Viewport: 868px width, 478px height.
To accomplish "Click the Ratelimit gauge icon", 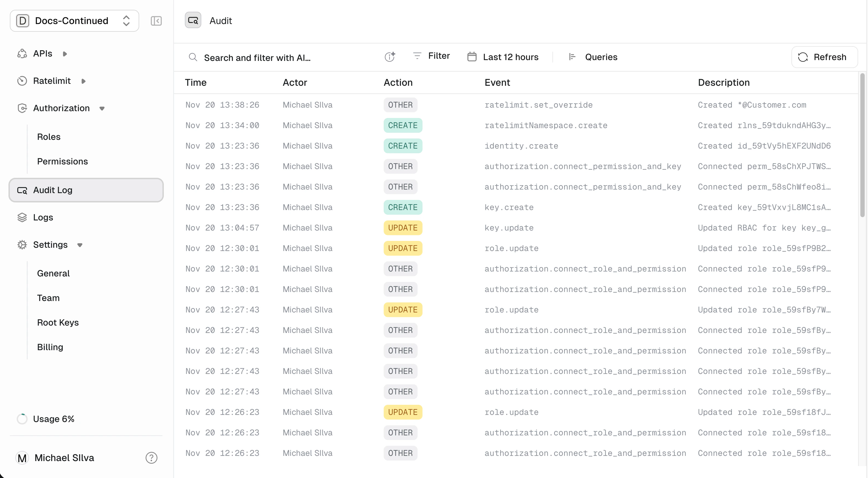I will [x=22, y=81].
